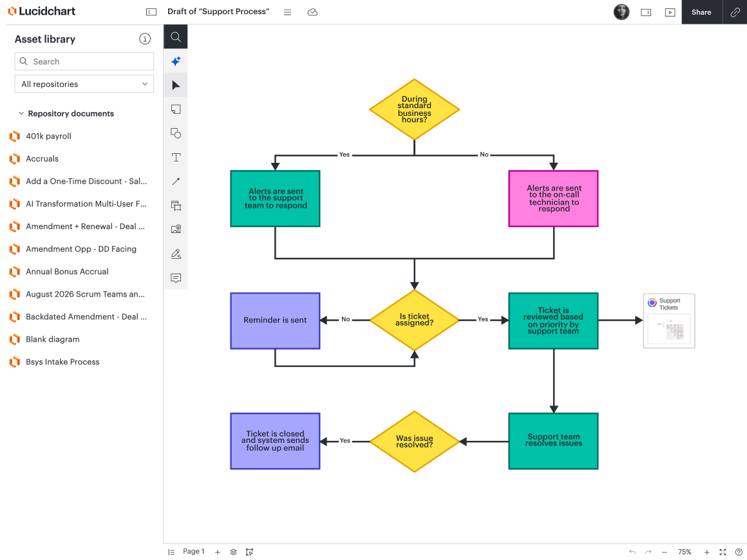The height and width of the screenshot is (560, 747).
Task: Click the selection path icon in bottom bar
Action: [x=249, y=552]
